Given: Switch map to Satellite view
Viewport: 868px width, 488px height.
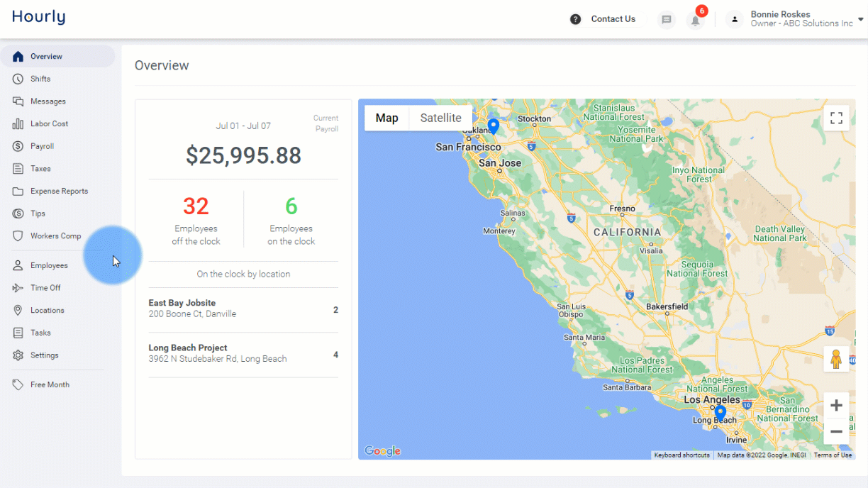Looking at the screenshot, I should pyautogui.click(x=440, y=118).
